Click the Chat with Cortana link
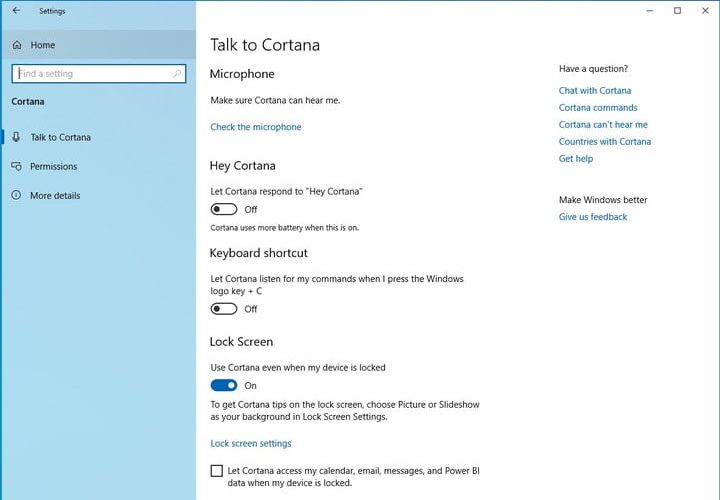 594,91
